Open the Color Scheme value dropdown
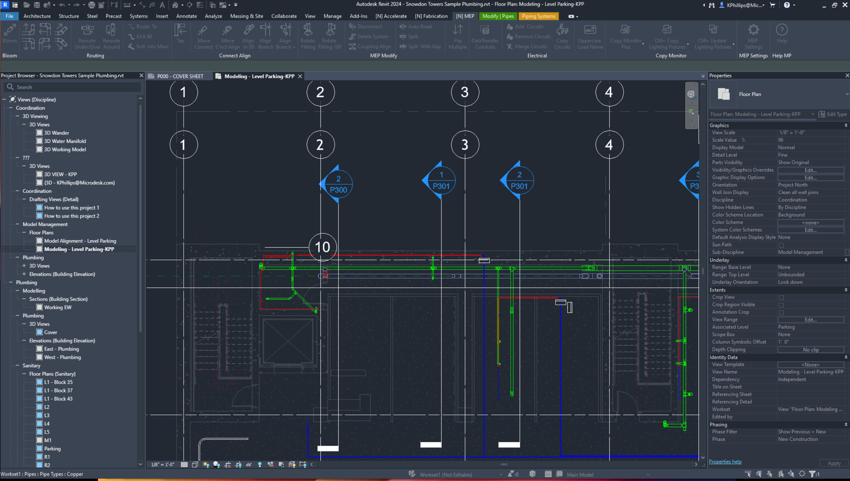 click(810, 222)
